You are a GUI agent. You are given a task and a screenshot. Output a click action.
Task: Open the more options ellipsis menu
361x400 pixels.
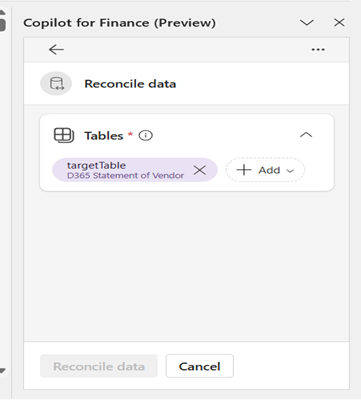pos(318,50)
